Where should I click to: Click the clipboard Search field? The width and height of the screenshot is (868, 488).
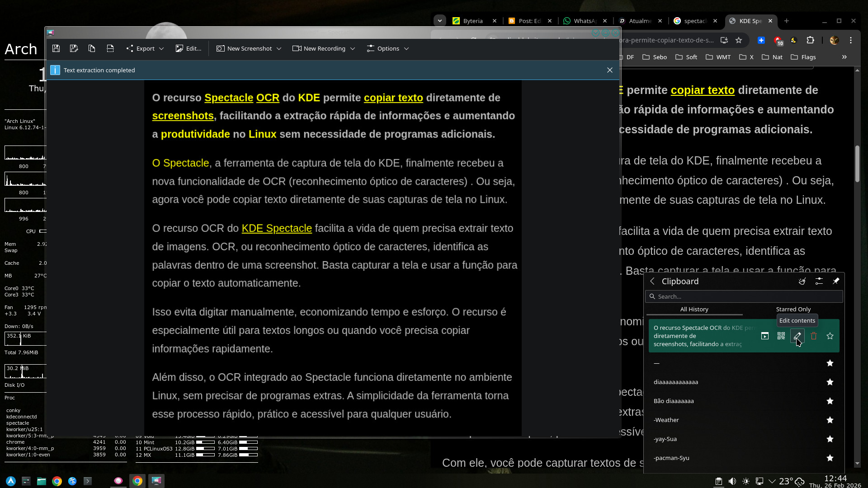(x=746, y=296)
